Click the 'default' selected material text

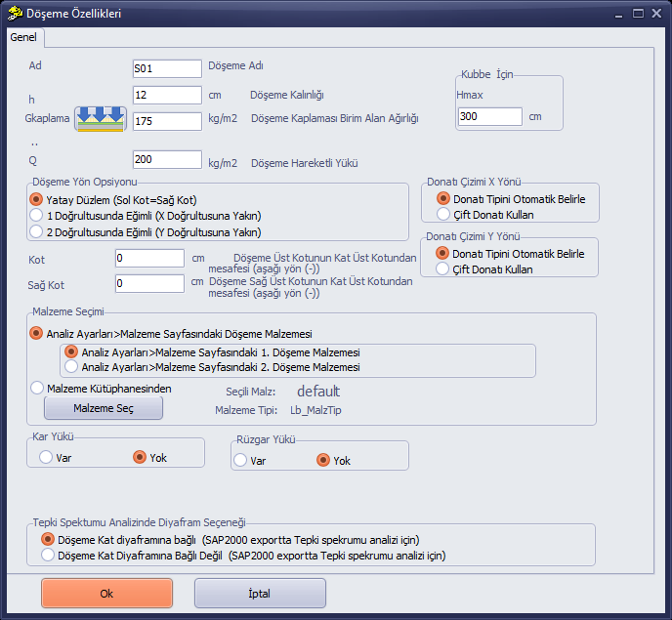coord(318,392)
